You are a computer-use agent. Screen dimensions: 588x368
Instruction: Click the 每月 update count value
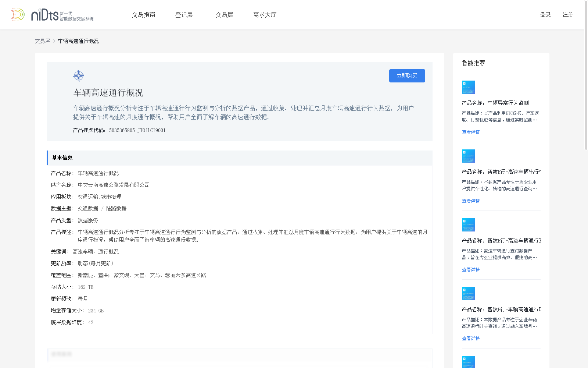(x=83, y=299)
